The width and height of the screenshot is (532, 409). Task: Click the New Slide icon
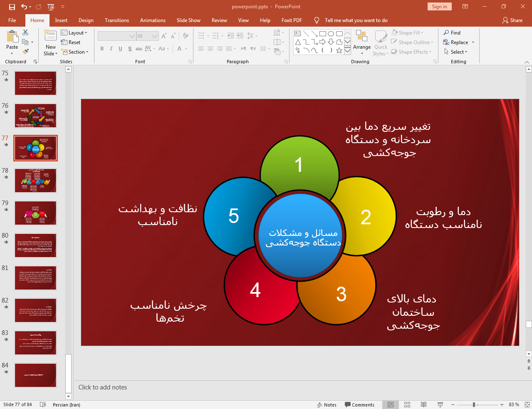(x=50, y=36)
